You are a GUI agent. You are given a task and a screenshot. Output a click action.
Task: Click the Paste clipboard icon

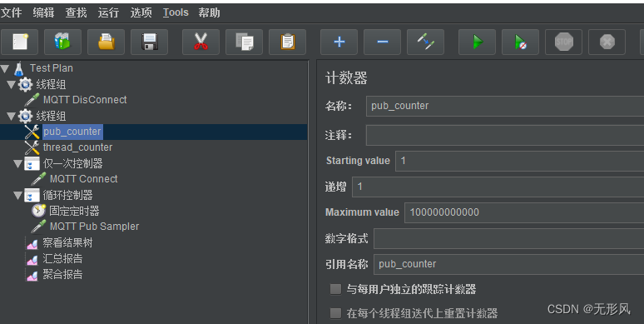(x=288, y=42)
